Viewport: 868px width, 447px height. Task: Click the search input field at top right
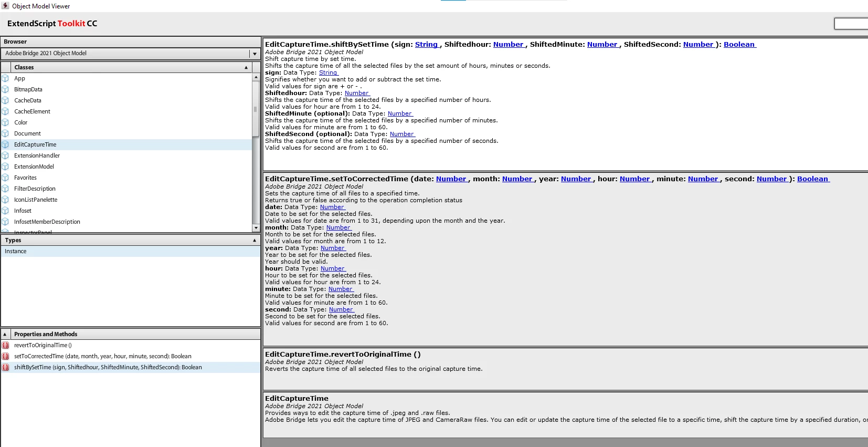pos(851,24)
